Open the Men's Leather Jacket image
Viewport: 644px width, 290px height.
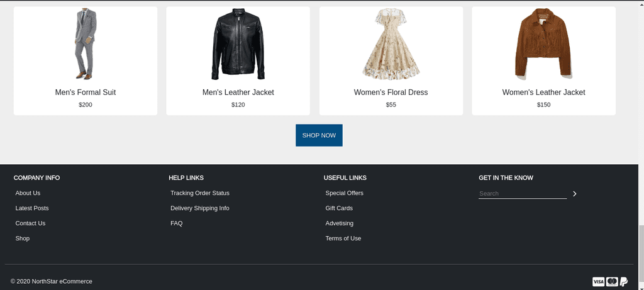click(238, 44)
